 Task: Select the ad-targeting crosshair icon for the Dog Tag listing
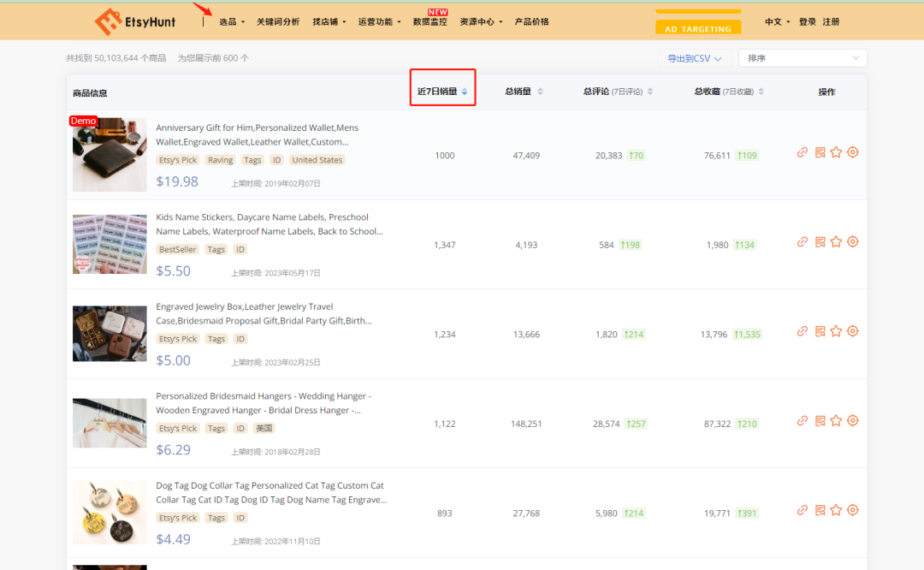pyautogui.click(x=852, y=509)
